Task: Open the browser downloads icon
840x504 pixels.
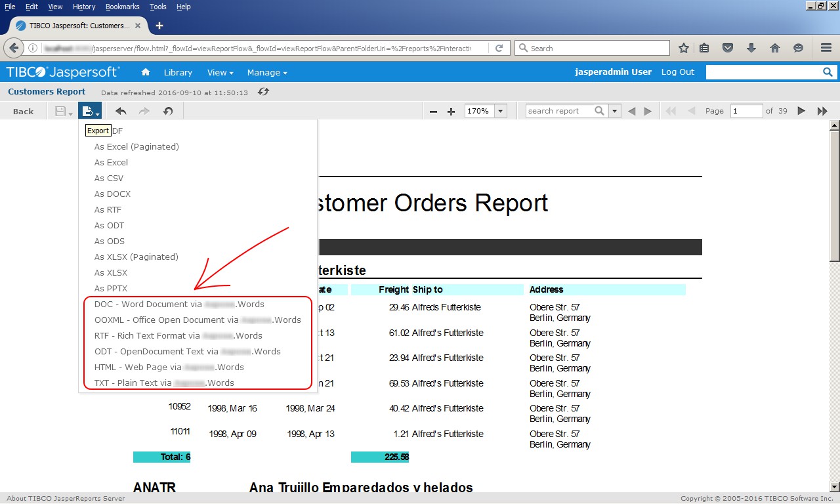Action: pos(751,48)
